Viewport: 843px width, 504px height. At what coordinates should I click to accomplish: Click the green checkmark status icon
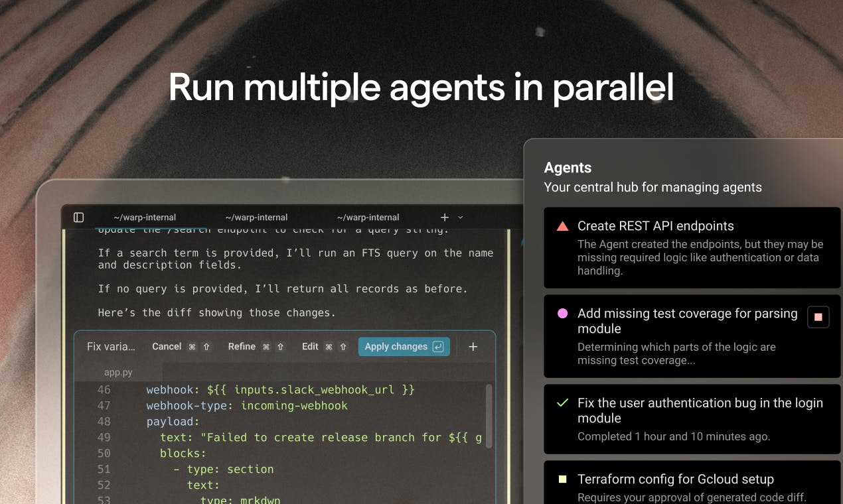[x=563, y=403]
